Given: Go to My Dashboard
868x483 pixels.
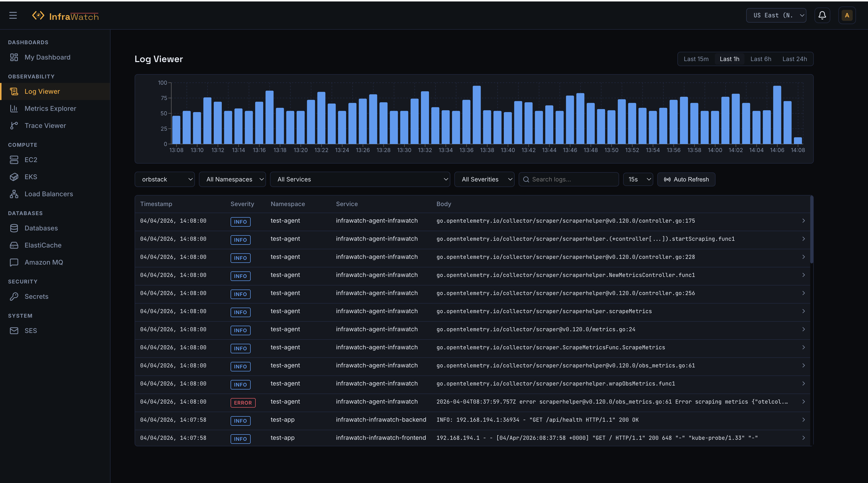Looking at the screenshot, I should pyautogui.click(x=47, y=57).
